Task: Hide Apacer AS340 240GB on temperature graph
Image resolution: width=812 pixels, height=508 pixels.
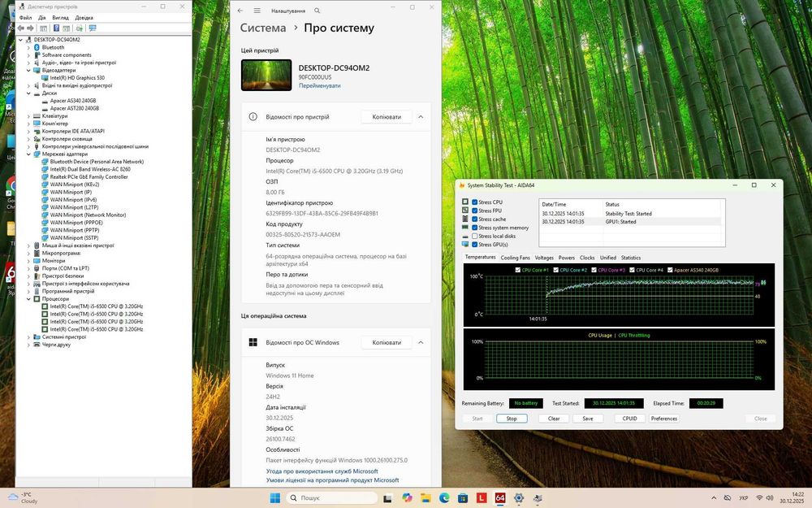Action: (670, 270)
